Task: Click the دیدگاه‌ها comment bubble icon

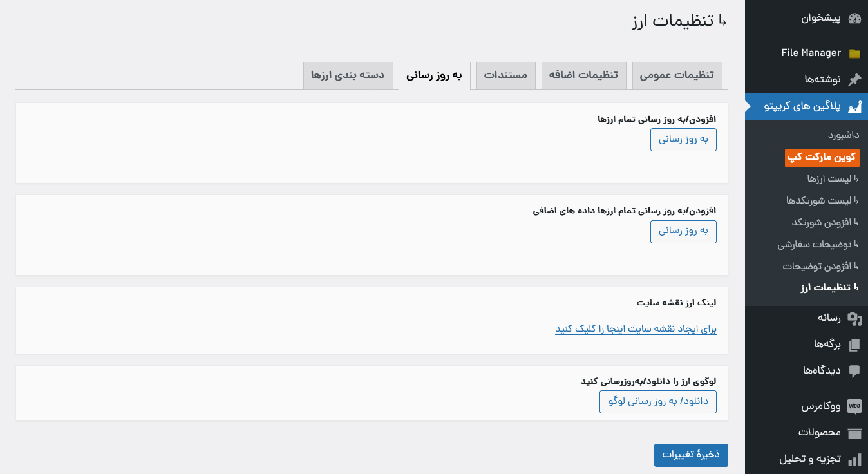Action: [854, 371]
